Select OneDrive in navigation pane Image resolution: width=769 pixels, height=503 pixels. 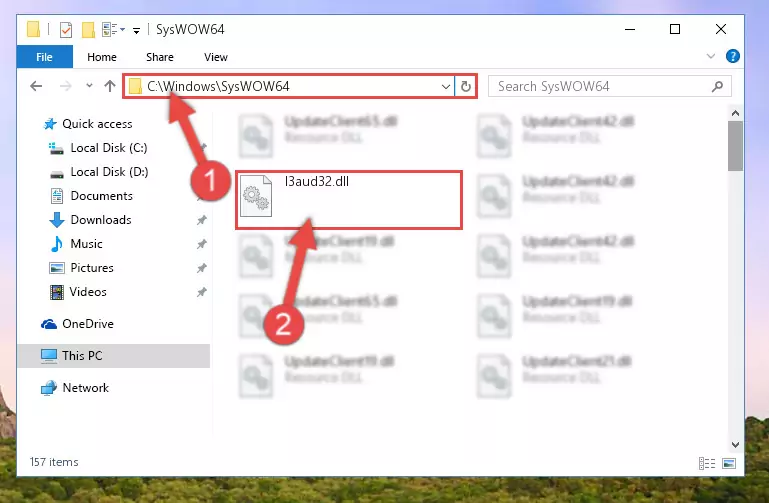pyautogui.click(x=88, y=324)
